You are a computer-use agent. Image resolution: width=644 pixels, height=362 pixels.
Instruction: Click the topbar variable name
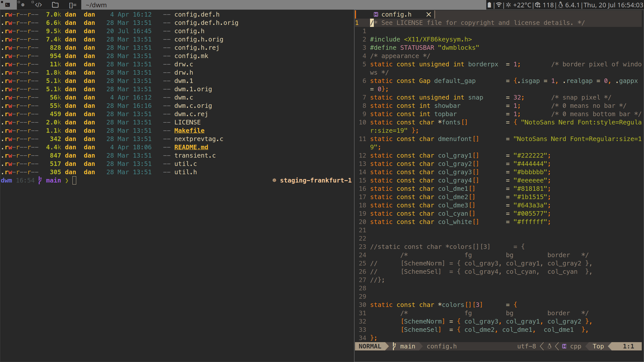tap(446, 114)
